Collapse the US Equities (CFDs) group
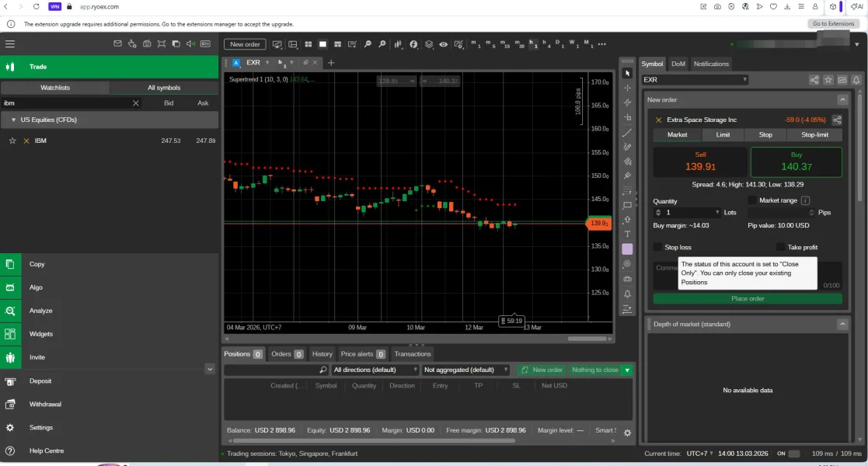 [x=13, y=120]
